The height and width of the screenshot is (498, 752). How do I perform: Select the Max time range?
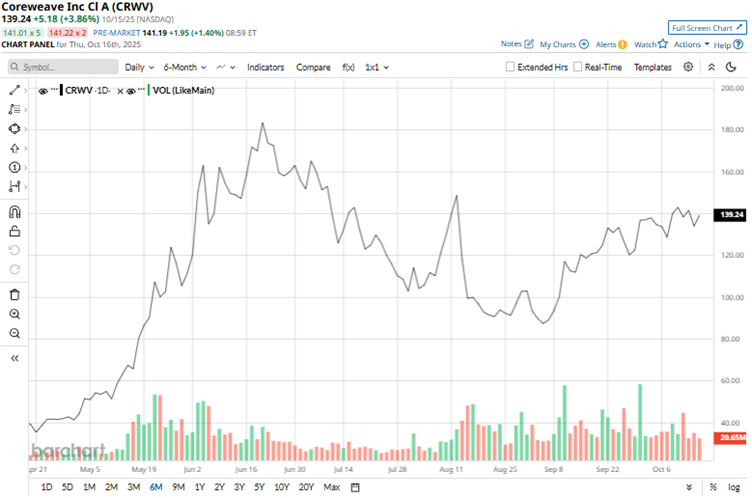point(331,487)
